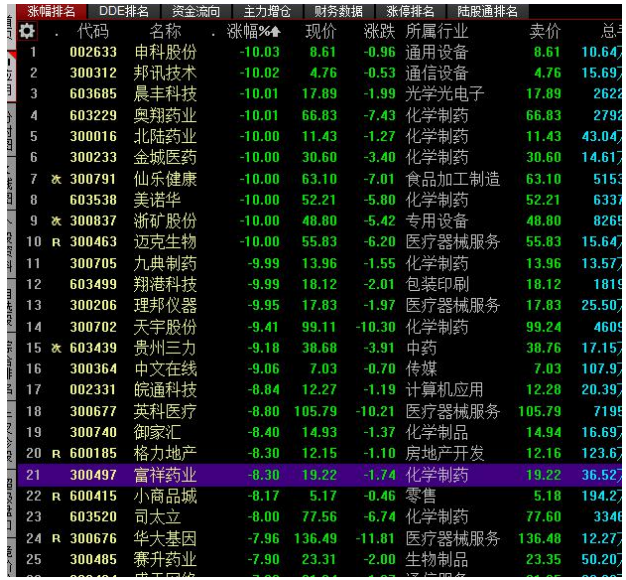Select the 御家汇 stock name
626x580 pixels.
pos(157,432)
